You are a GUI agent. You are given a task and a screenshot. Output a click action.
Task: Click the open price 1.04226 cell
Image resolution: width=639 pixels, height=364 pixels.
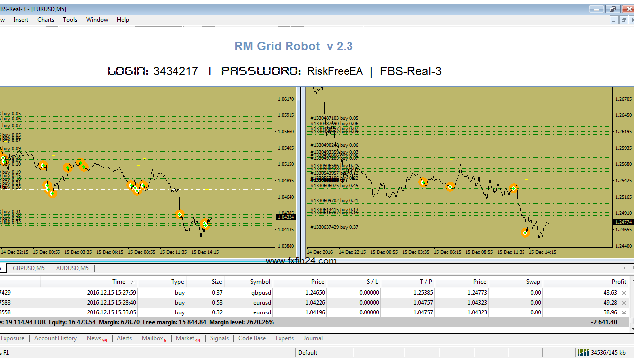click(315, 303)
